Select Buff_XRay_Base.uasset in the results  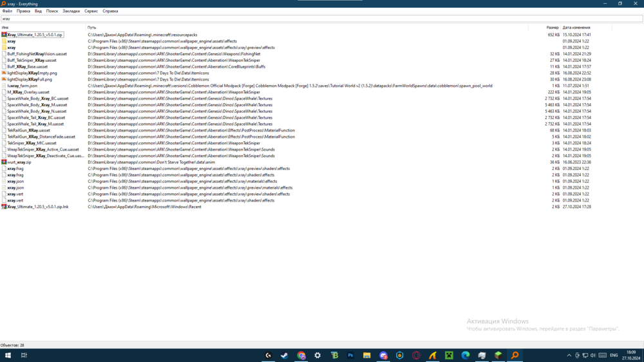(x=27, y=66)
